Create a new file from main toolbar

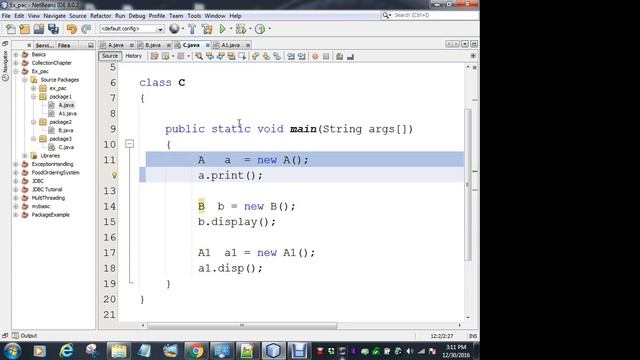(11, 29)
